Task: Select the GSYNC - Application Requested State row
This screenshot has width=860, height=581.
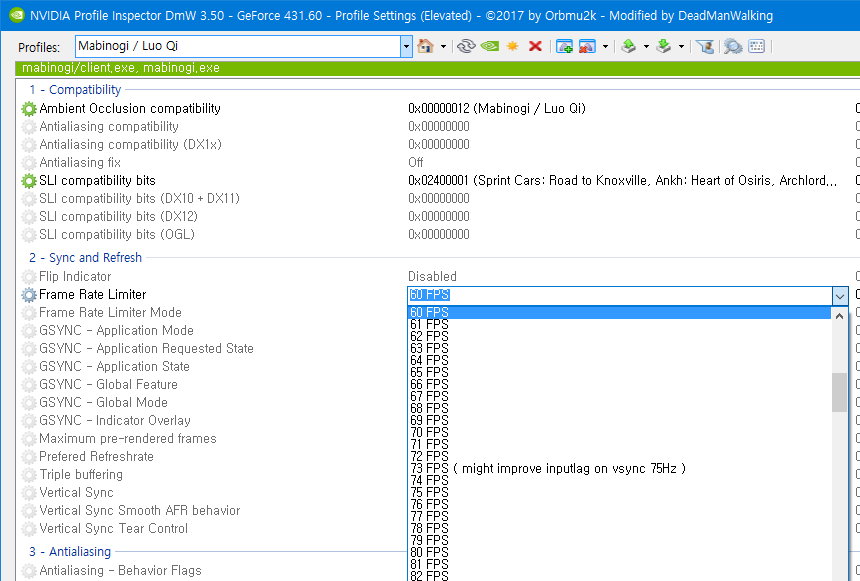Action: [146, 349]
